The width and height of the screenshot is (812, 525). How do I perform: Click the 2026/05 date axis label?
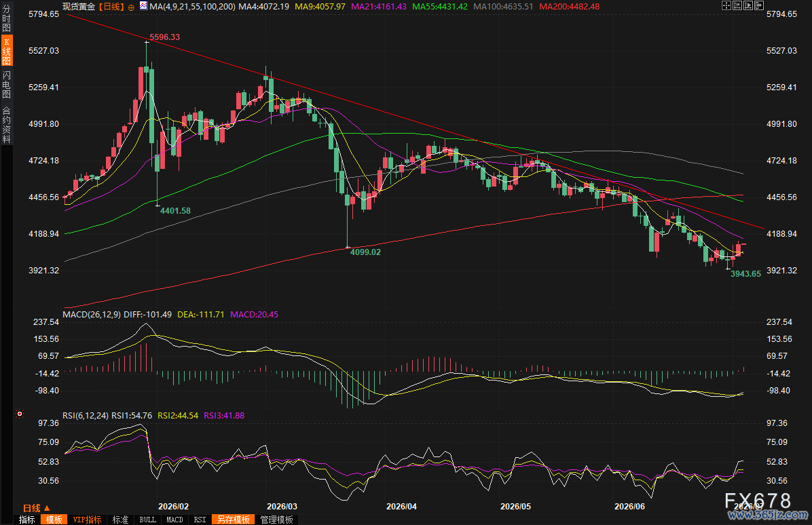coord(515,507)
